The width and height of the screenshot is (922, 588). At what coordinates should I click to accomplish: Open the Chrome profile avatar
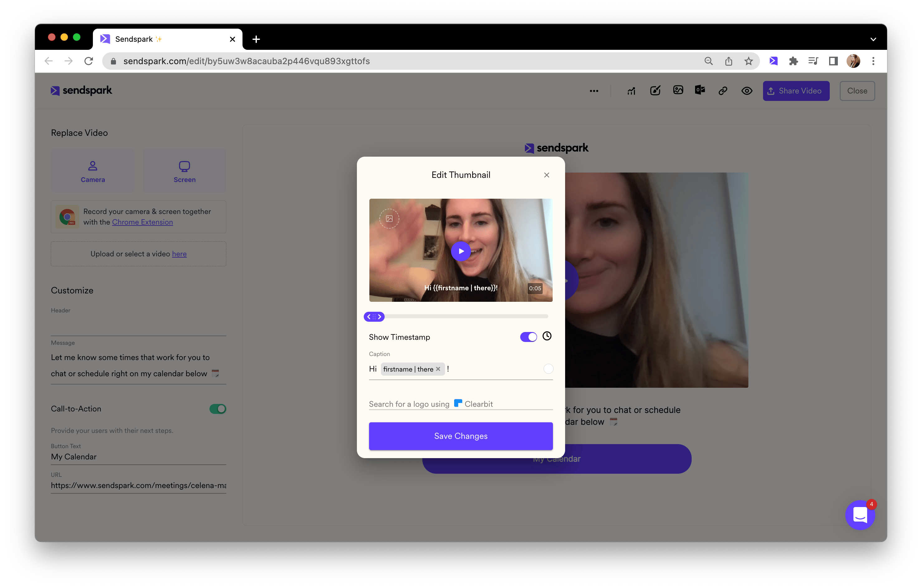pyautogui.click(x=853, y=61)
